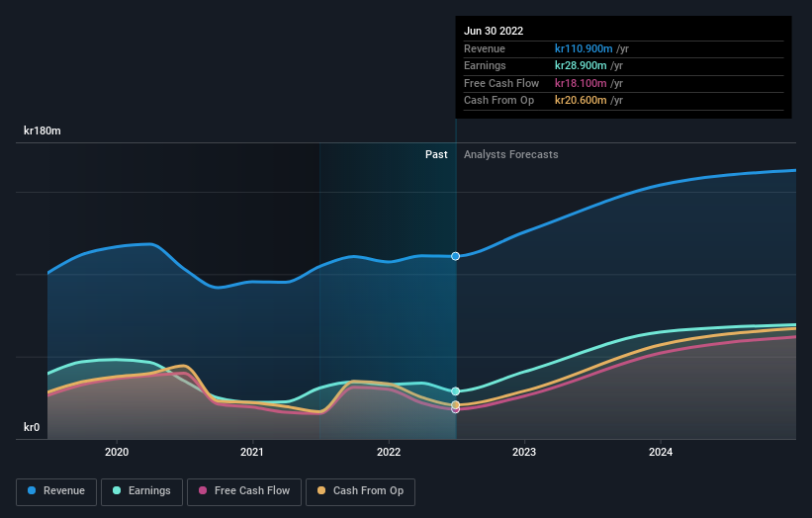Click the Past section label

436,155
